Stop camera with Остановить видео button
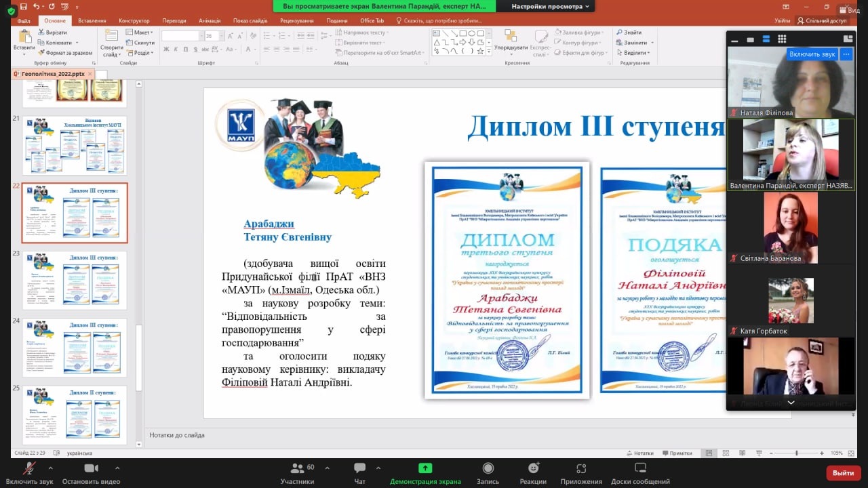Screen dimensions: 868x488 91,468
